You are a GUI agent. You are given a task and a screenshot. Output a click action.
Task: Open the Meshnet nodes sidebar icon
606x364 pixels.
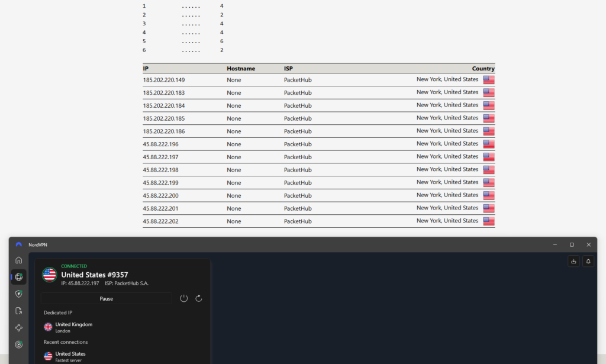18,328
